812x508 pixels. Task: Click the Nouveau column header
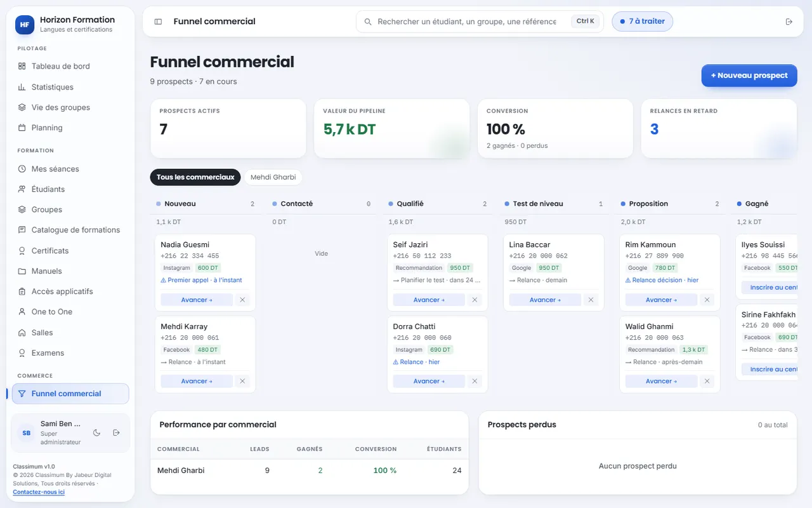pos(205,204)
